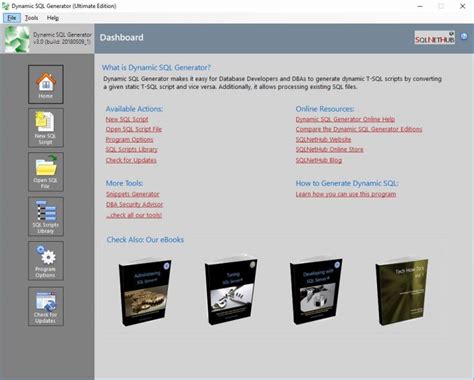Click the Home sidebar icon
The width and height of the screenshot is (474, 380).
point(46,84)
